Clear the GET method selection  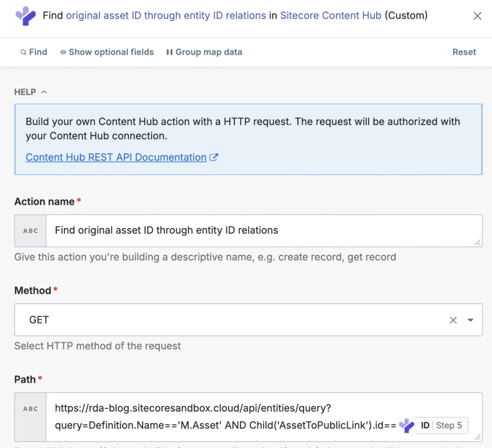click(453, 320)
